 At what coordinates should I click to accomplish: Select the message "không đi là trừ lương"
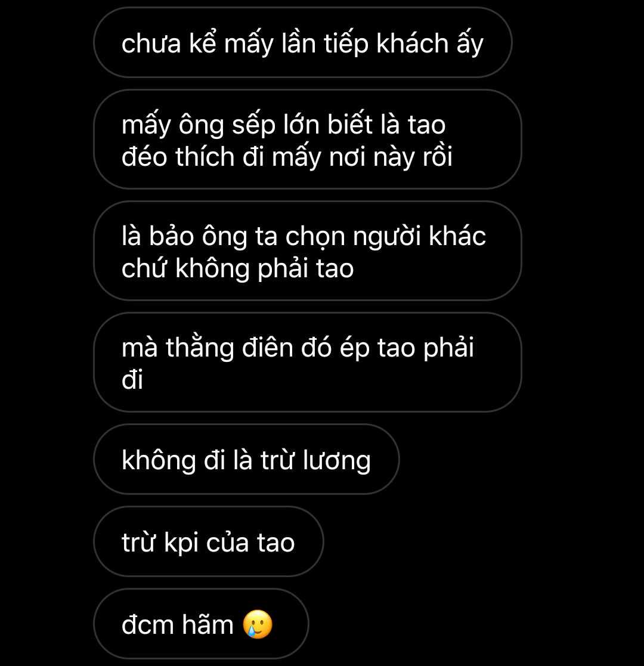point(246,459)
